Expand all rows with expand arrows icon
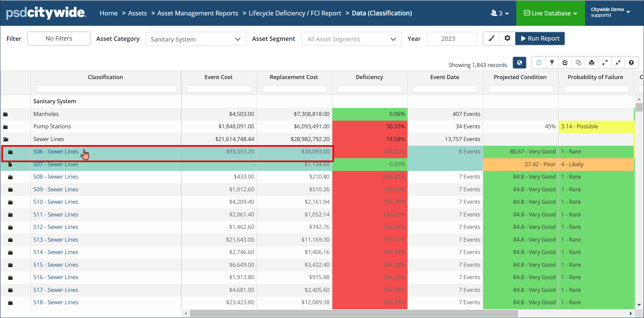 pyautogui.click(x=605, y=63)
